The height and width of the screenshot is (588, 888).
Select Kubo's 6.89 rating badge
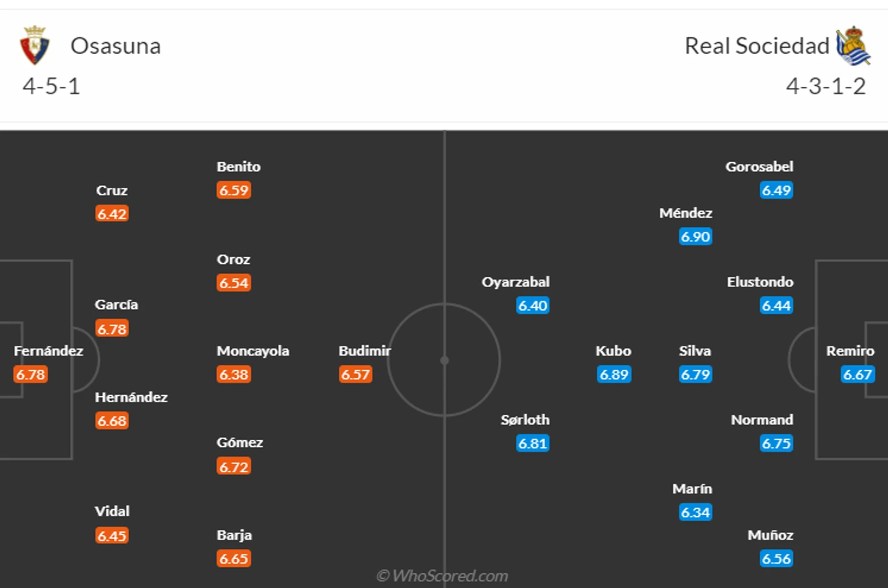coord(614,374)
